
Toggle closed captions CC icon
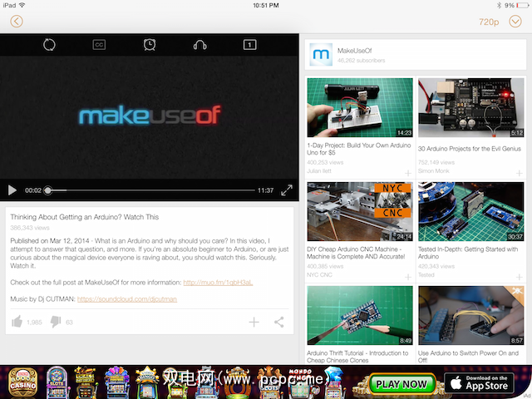coord(99,45)
